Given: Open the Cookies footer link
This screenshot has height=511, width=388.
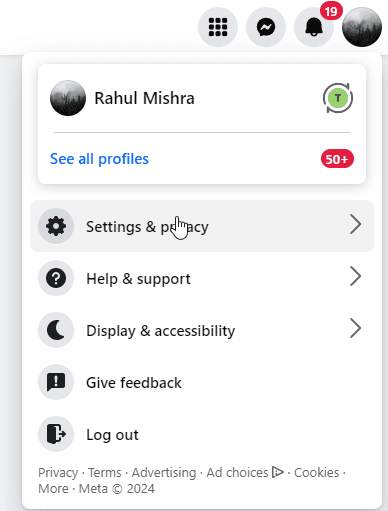Looking at the screenshot, I should tap(317, 473).
